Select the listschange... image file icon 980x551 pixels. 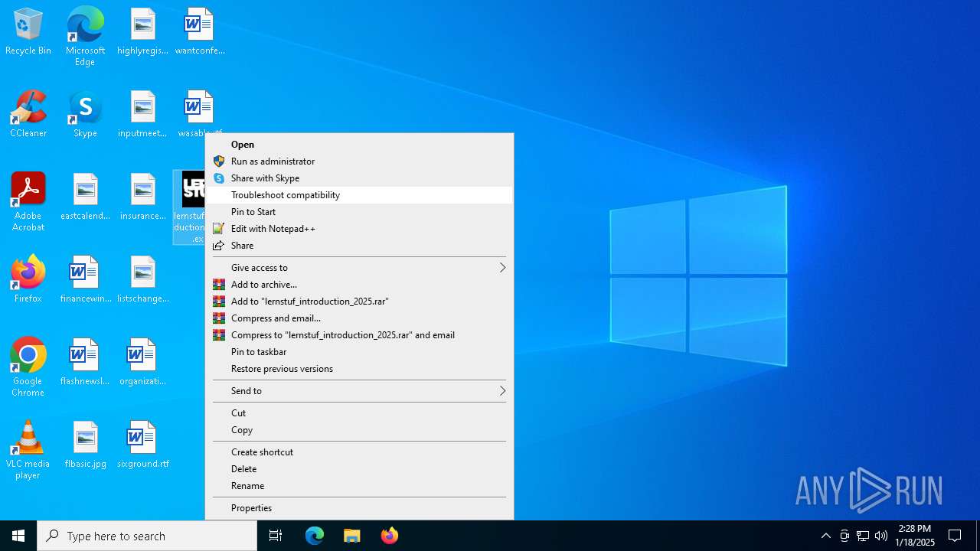[142, 280]
